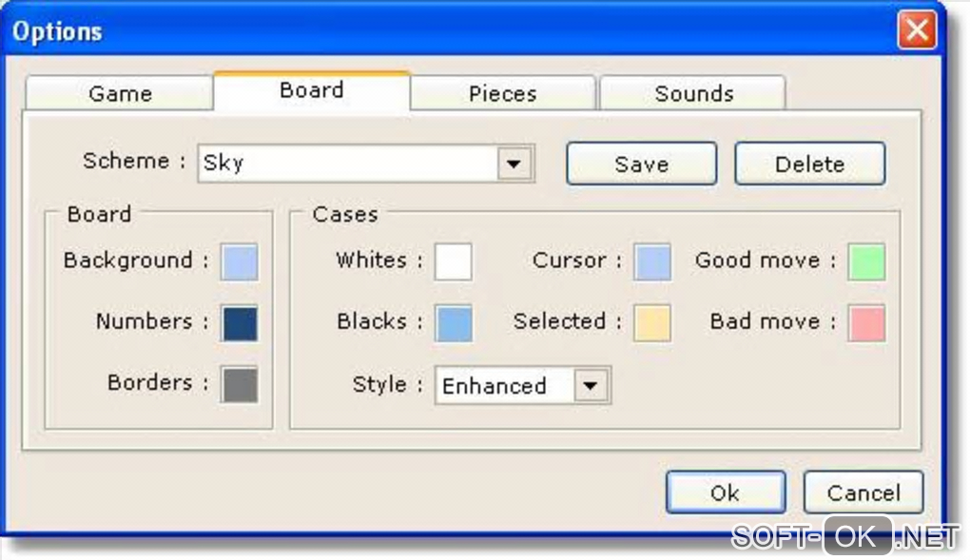Change the Whites case color
The image size is (970, 560).
[x=454, y=261]
